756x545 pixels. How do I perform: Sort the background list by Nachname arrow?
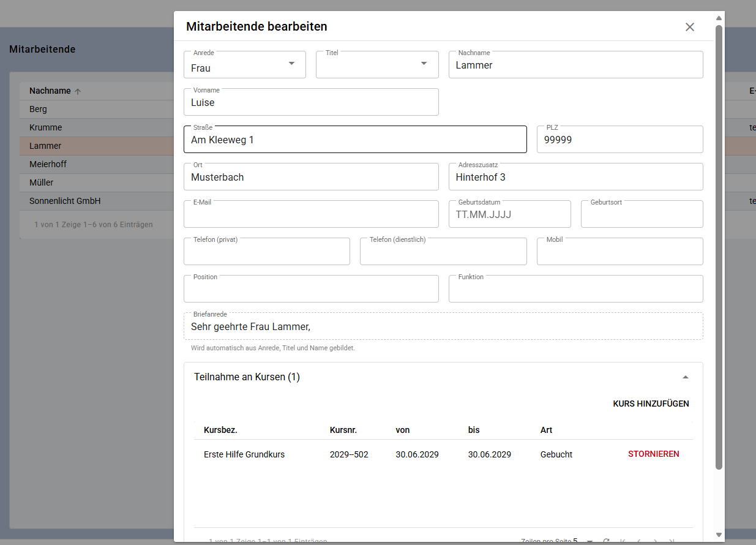[78, 91]
